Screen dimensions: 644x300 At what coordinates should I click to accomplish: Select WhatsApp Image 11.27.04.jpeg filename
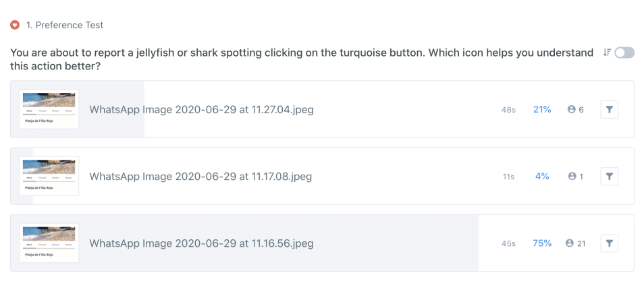click(x=201, y=110)
